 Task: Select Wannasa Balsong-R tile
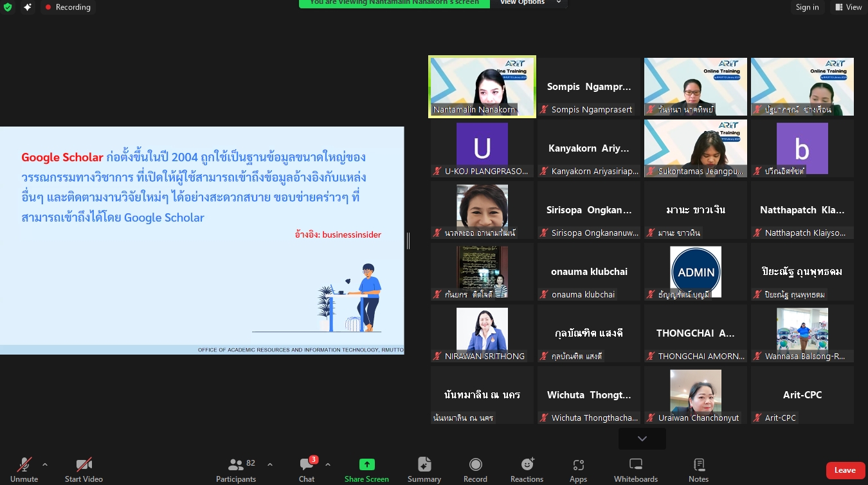802,333
